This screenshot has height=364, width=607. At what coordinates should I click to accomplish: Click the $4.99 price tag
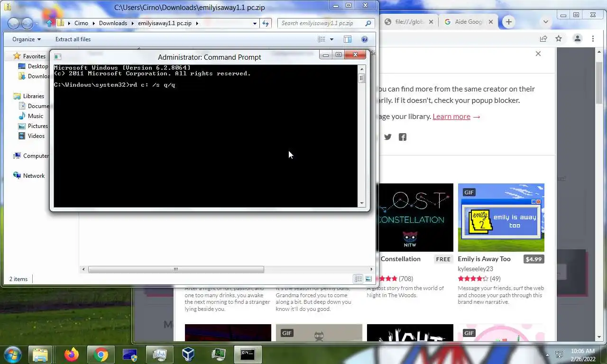coord(533,259)
